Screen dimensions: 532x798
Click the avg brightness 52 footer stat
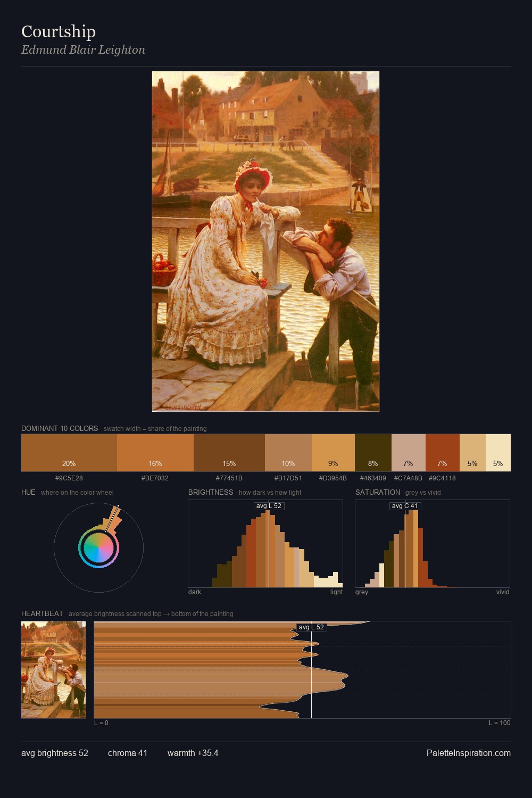tap(55, 753)
